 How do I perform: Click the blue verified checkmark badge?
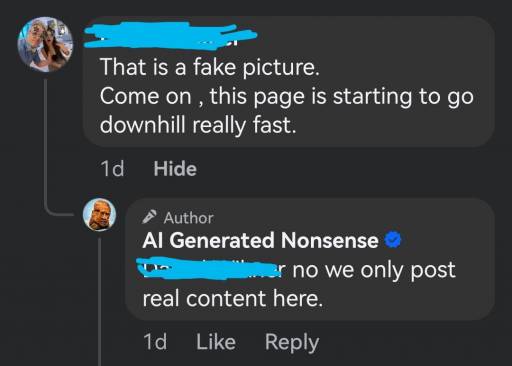(x=393, y=240)
